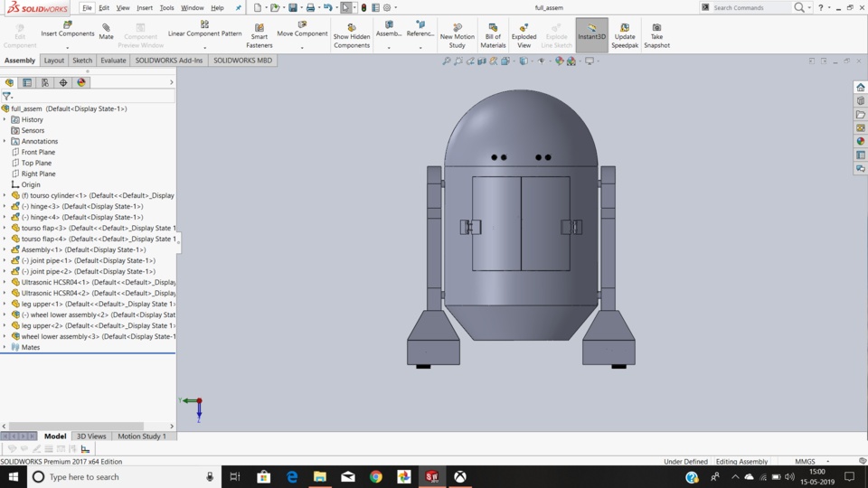Viewport: 868px width, 488px height.
Task: Switch to the Layout tab
Action: coord(53,61)
